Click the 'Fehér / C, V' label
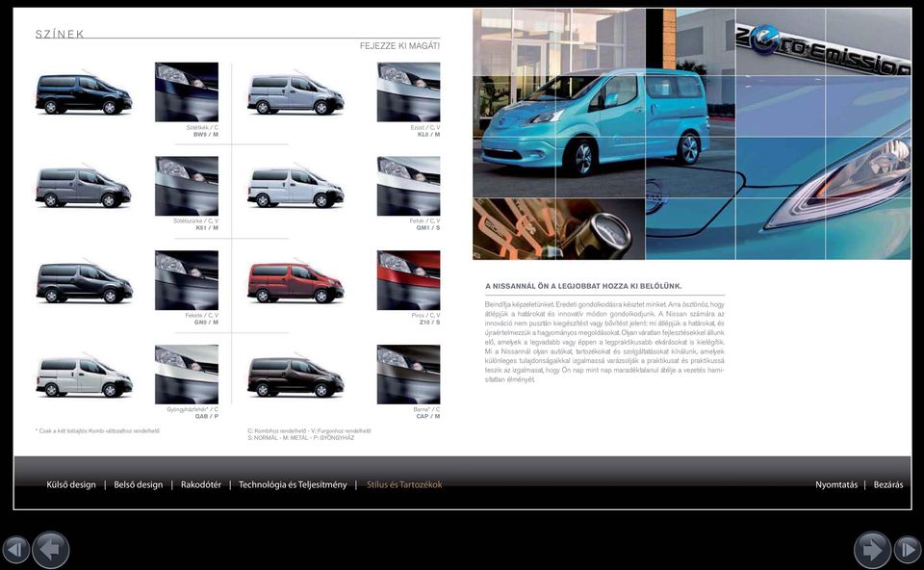The width and height of the screenshot is (924, 570). click(x=424, y=221)
